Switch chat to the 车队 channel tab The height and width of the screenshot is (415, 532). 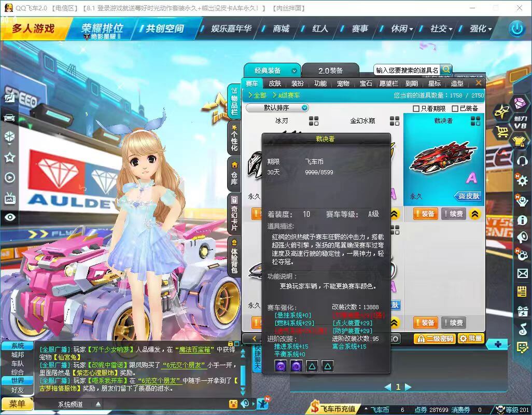(x=17, y=364)
